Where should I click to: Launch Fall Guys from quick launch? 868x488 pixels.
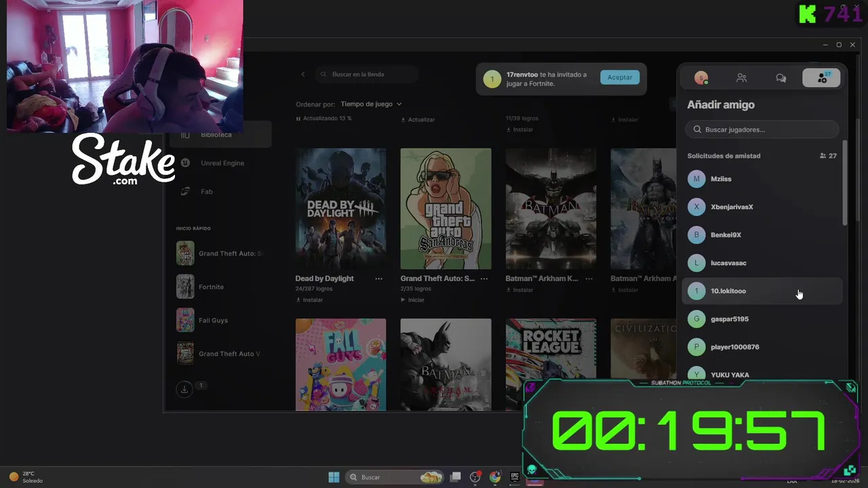tap(220, 320)
